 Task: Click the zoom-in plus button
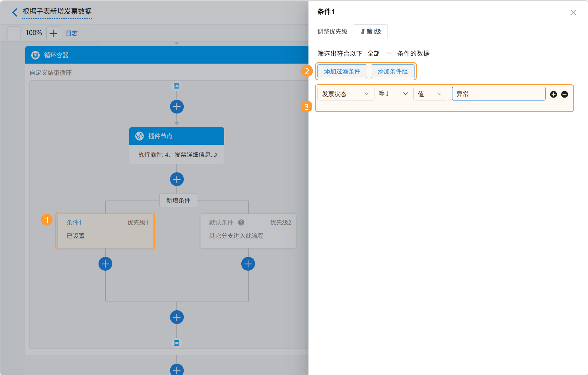coord(53,33)
